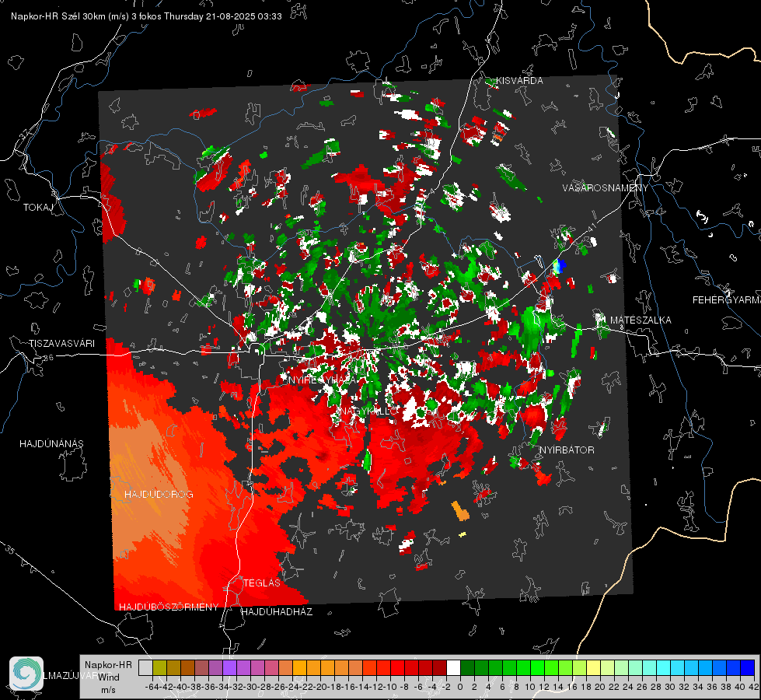The width and height of the screenshot is (761, 700).
Task: Click the timestamp Thursday 21-08-2025 03:33
Action: click(223, 16)
